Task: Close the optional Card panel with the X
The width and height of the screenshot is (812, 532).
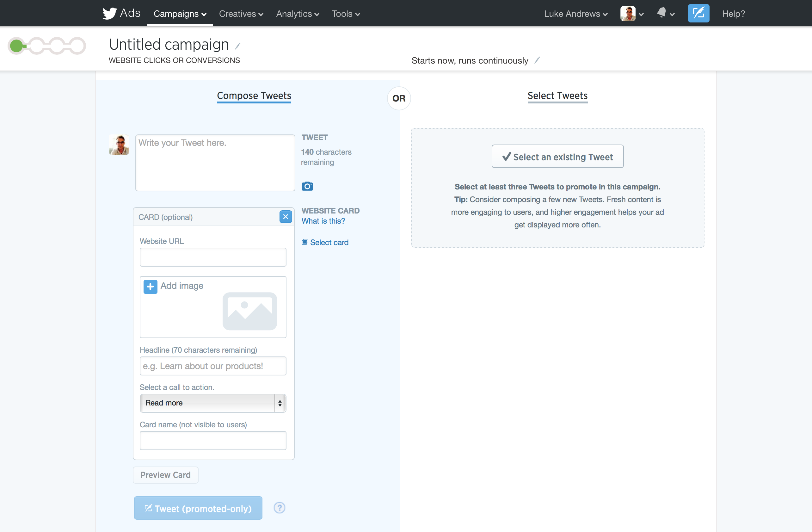Action: pyautogui.click(x=286, y=217)
